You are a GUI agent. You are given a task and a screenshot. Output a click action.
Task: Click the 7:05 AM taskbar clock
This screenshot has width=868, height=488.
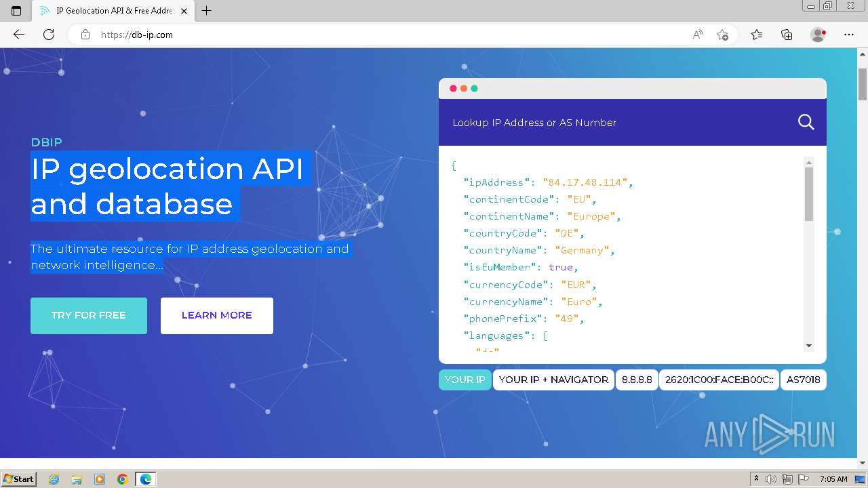tap(833, 479)
